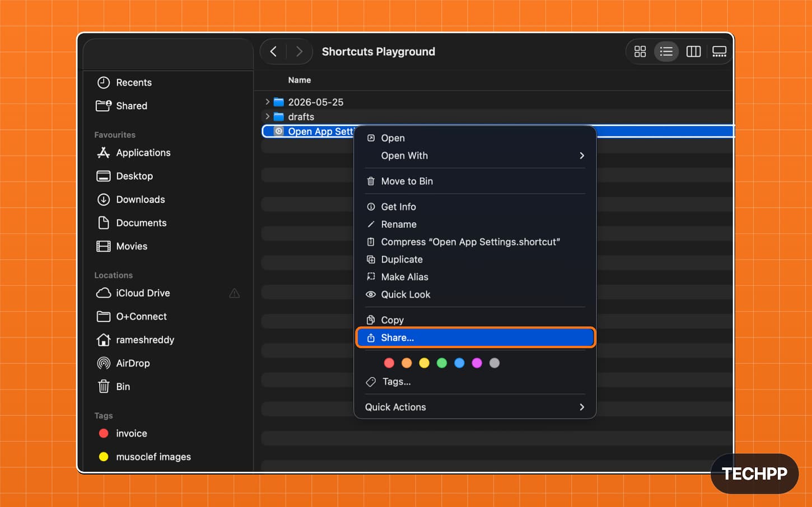Switch to gallery view
The width and height of the screenshot is (812, 507).
719,51
